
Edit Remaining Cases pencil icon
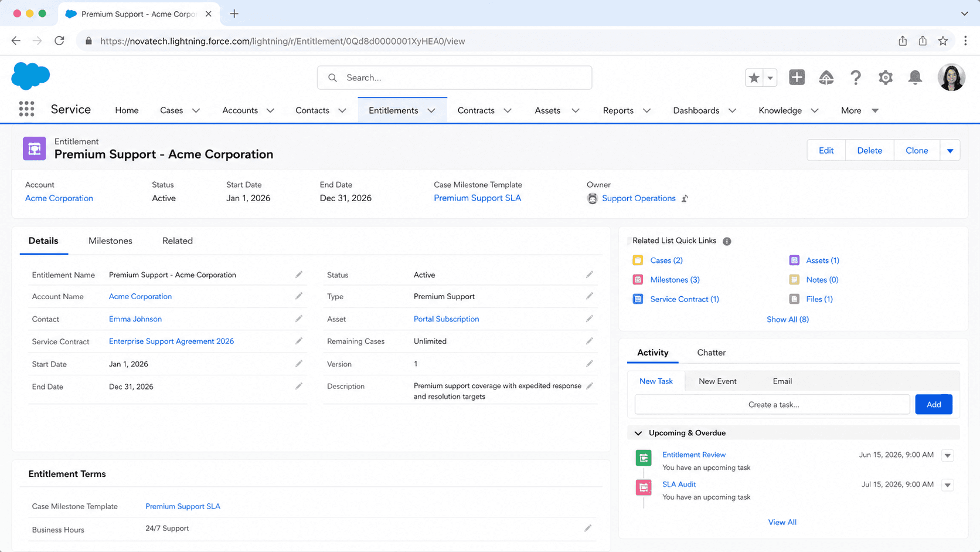pyautogui.click(x=590, y=341)
